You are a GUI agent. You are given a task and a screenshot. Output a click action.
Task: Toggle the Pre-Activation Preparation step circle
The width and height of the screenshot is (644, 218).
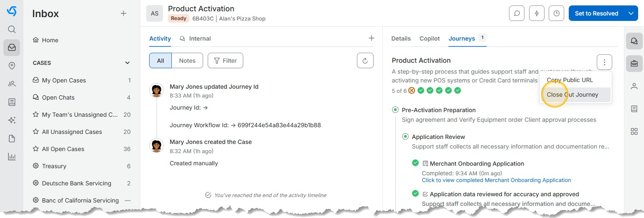coord(395,110)
